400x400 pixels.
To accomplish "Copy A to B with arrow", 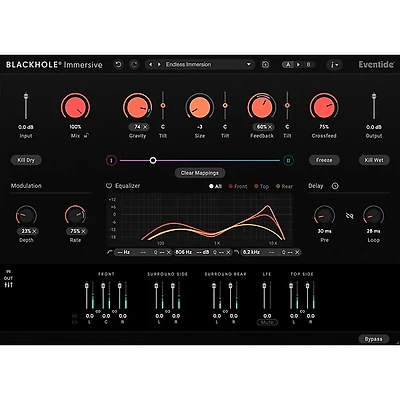I will (x=298, y=64).
